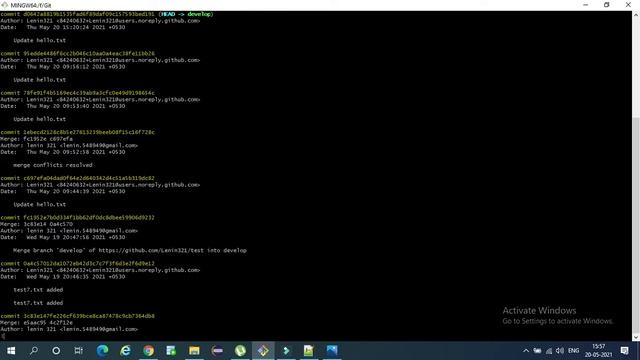Click the commit hash starting with 78fe91
The width and height of the screenshot is (640, 360).
click(x=89, y=93)
